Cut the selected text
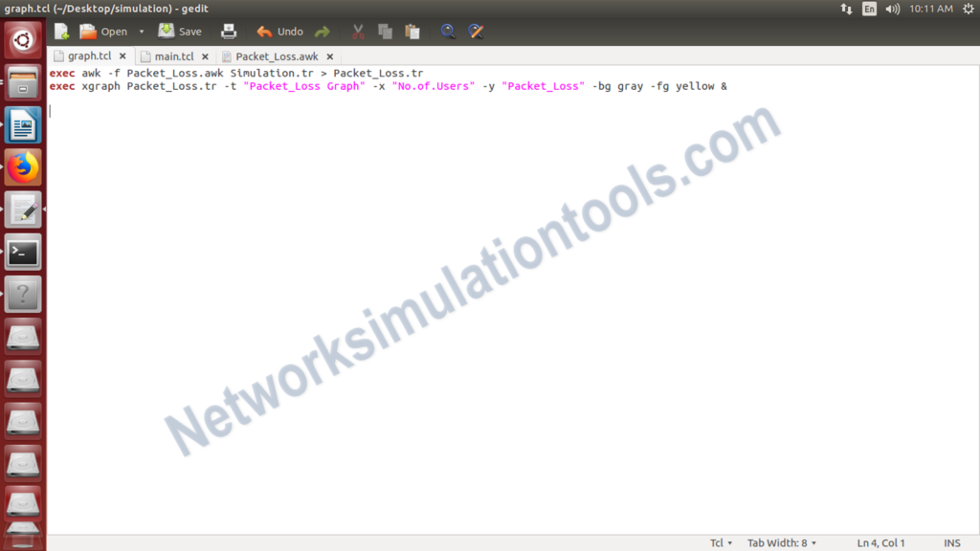 coord(357,32)
